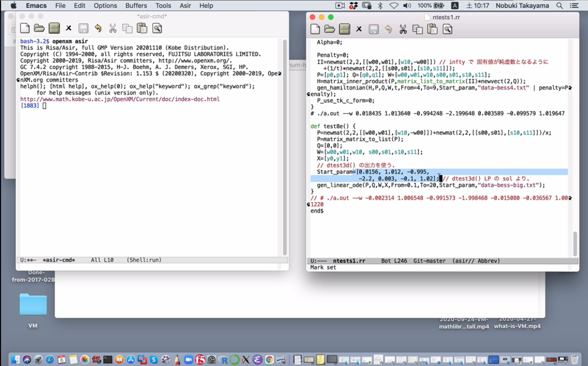Viewport: 588px width, 366px height.
Task: Open Photos app from the Dock
Action: click(84, 360)
